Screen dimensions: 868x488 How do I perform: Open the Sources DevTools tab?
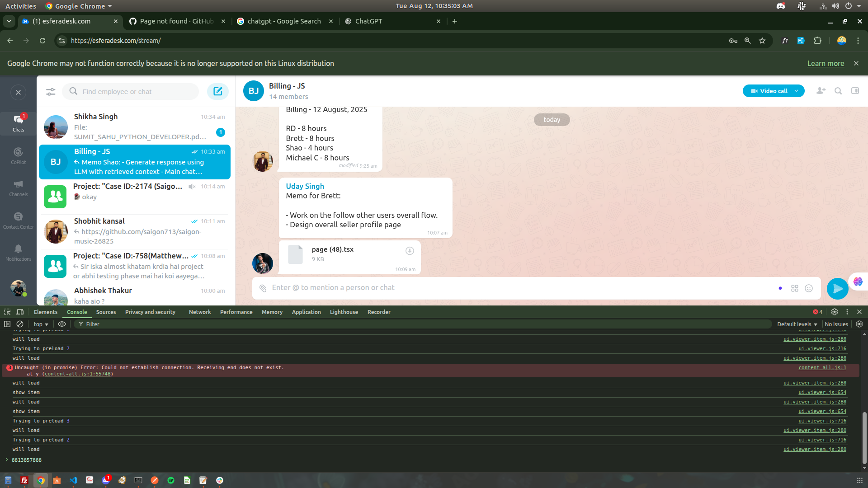click(x=106, y=312)
